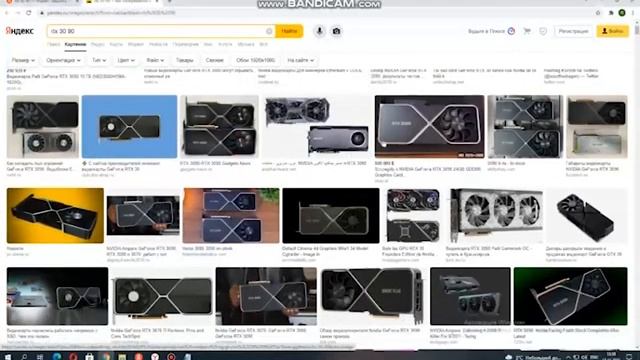This screenshot has width=640, height=360.
Task: Click the yellow Найти search button
Action: [x=289, y=31]
